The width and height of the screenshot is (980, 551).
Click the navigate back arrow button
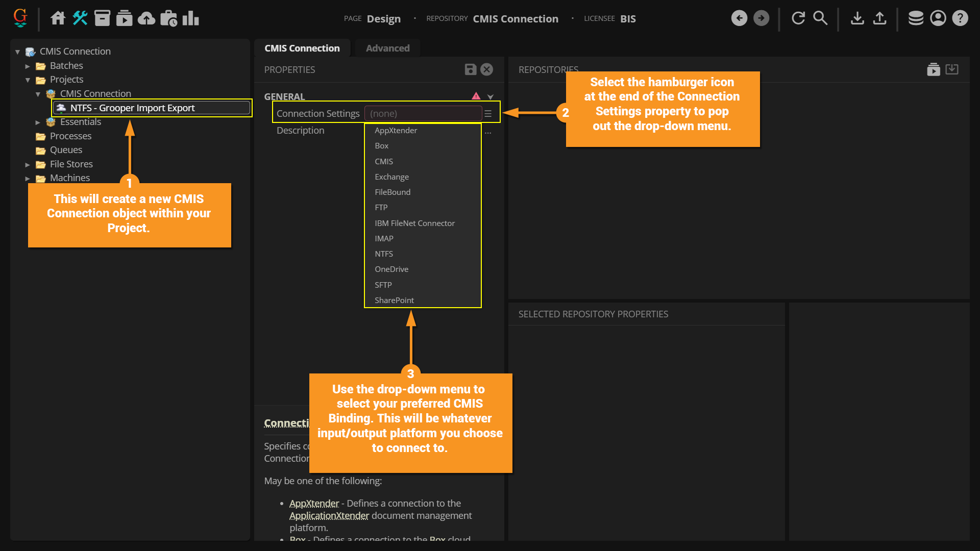739,18
